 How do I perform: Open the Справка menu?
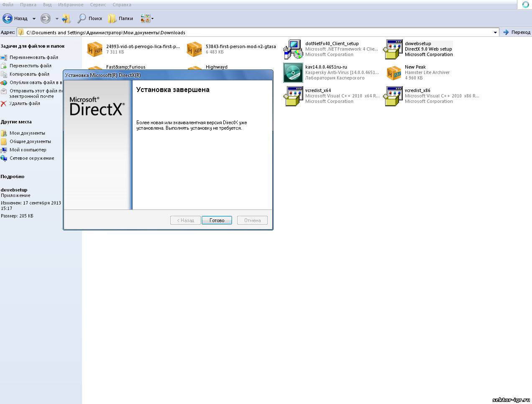click(122, 5)
